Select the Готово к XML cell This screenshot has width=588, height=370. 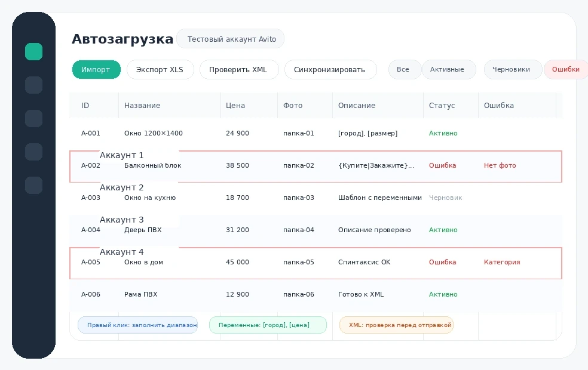point(361,294)
